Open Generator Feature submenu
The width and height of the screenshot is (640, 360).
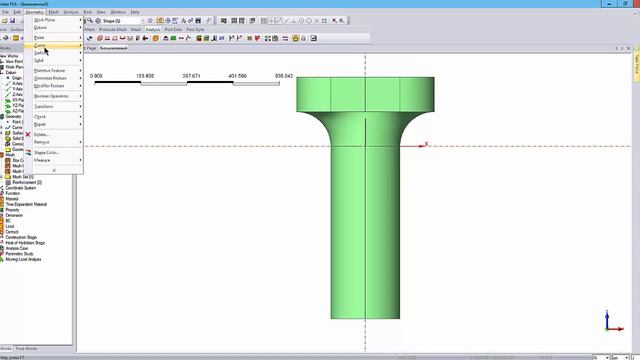(x=54, y=78)
